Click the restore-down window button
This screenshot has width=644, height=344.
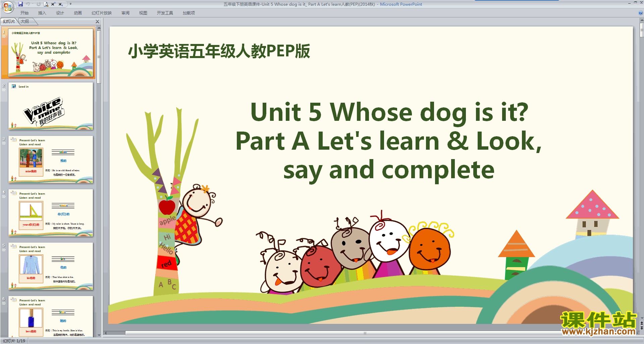[x=635, y=3]
